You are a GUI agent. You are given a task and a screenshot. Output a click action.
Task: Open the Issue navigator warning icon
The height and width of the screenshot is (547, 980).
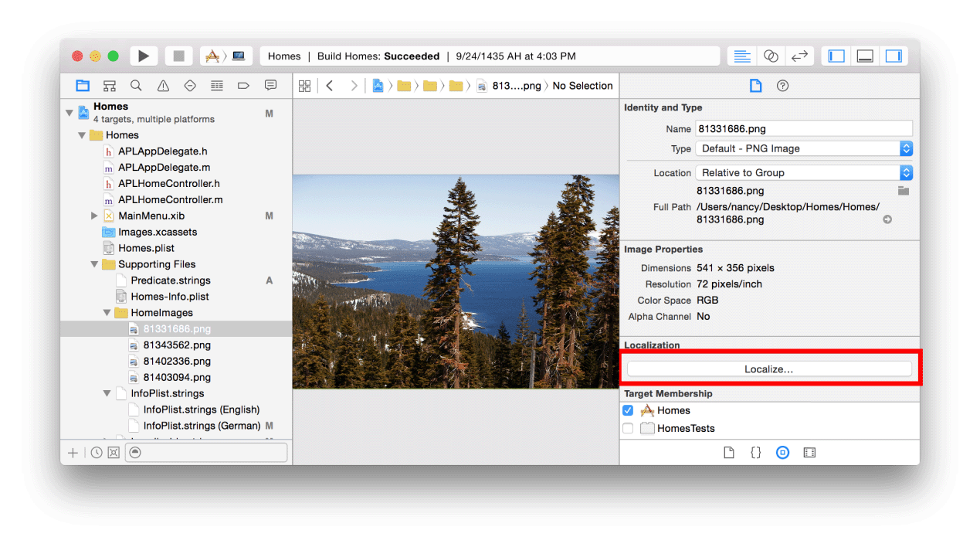coord(163,86)
